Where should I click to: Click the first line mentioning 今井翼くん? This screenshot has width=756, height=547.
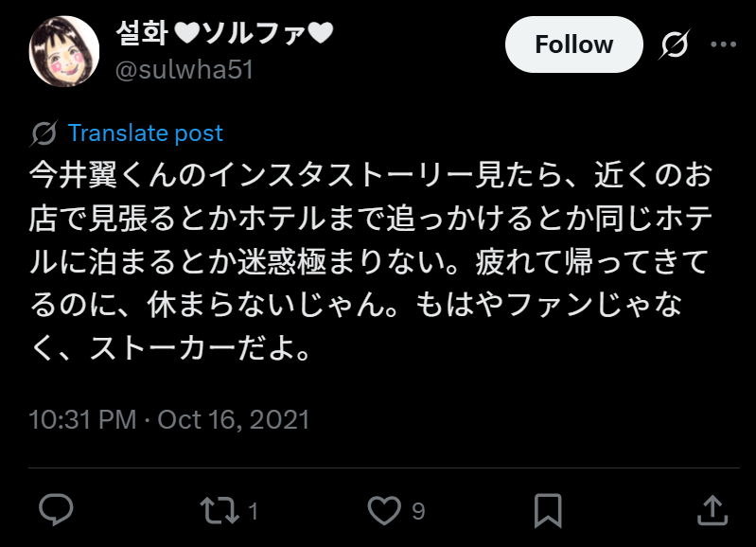pyautogui.click(x=370, y=176)
